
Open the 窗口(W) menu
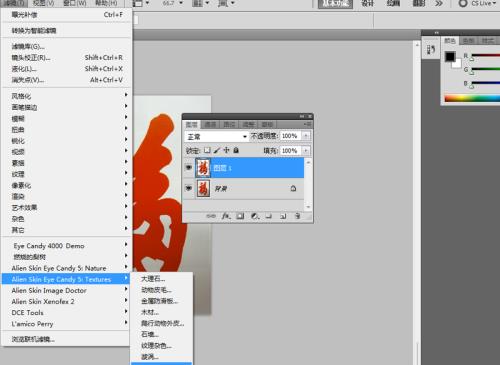coord(75,3)
